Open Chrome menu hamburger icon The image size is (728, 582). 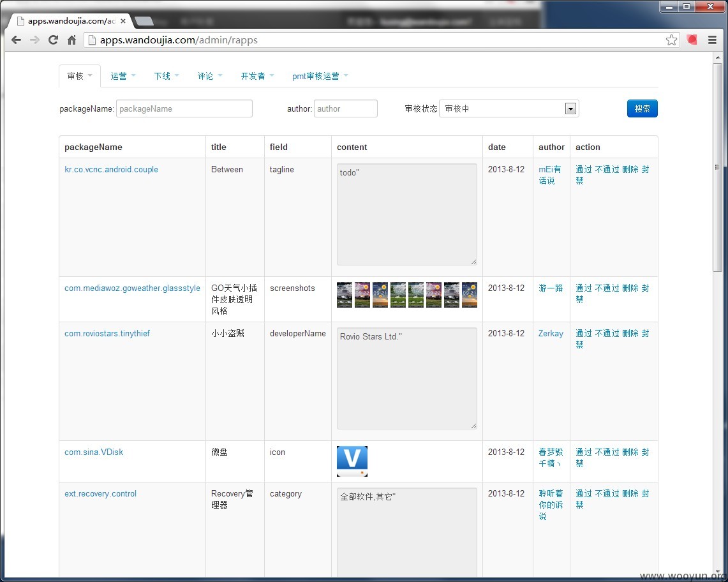[x=712, y=40]
